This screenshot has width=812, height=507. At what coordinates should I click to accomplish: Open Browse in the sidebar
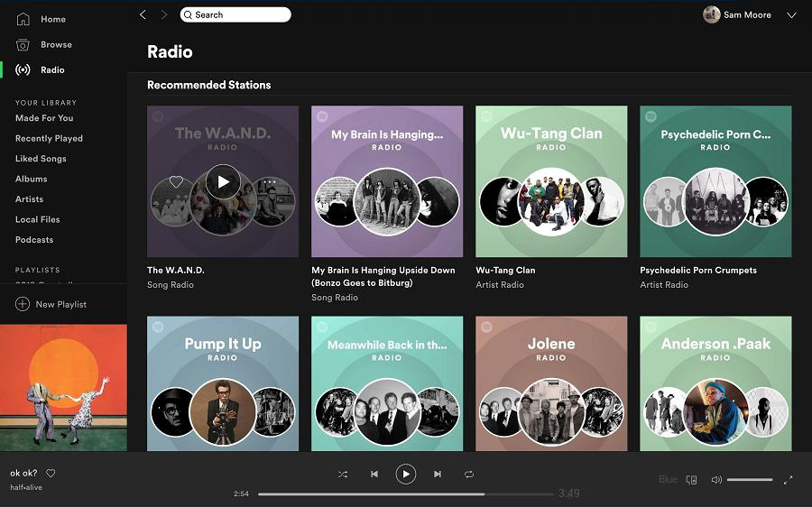coord(55,44)
